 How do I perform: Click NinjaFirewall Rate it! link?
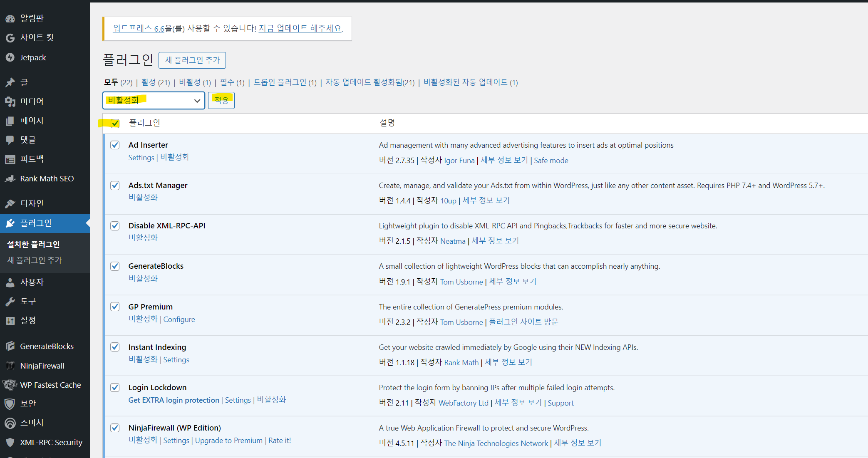(x=280, y=441)
